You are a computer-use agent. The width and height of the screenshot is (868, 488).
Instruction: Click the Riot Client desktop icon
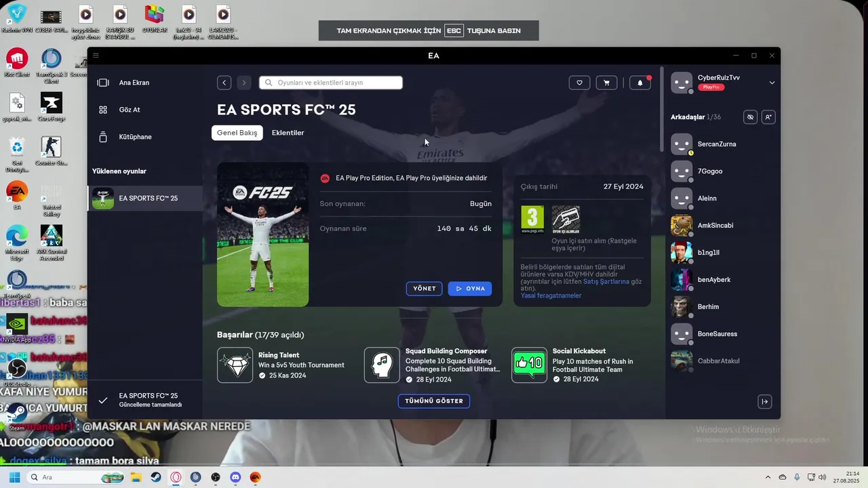tap(17, 62)
